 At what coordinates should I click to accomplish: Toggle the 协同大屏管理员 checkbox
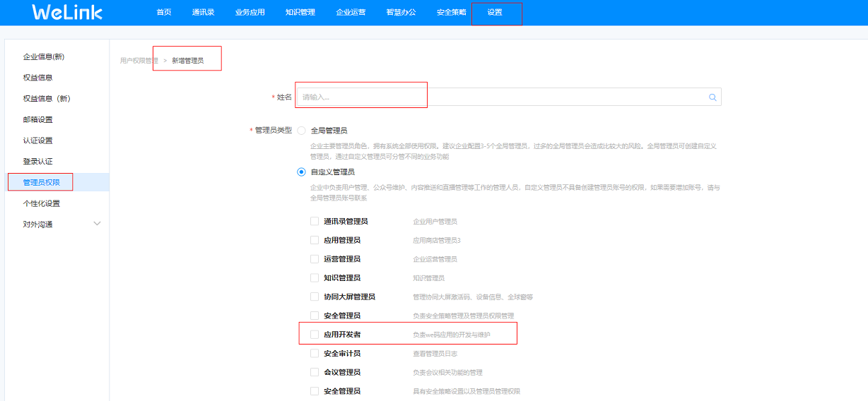315,297
